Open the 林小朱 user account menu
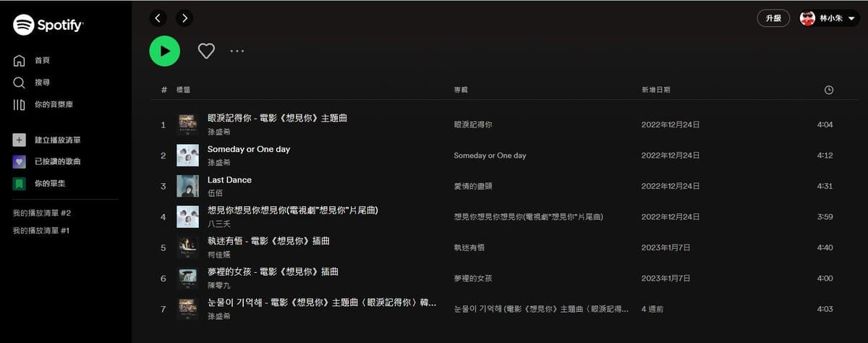This screenshot has height=343, width=868. click(x=829, y=18)
